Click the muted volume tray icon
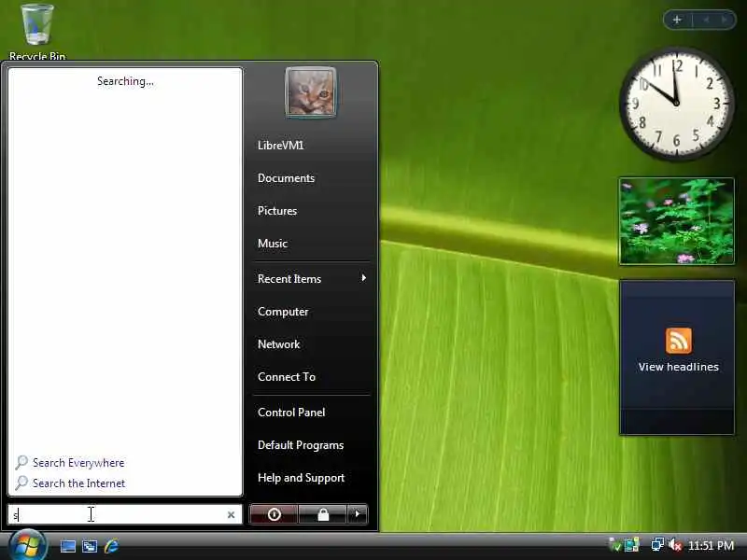The height and width of the screenshot is (560, 747). pyautogui.click(x=675, y=544)
